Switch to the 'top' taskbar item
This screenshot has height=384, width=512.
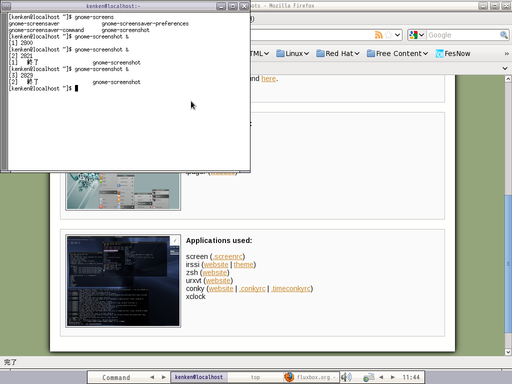pos(255,377)
